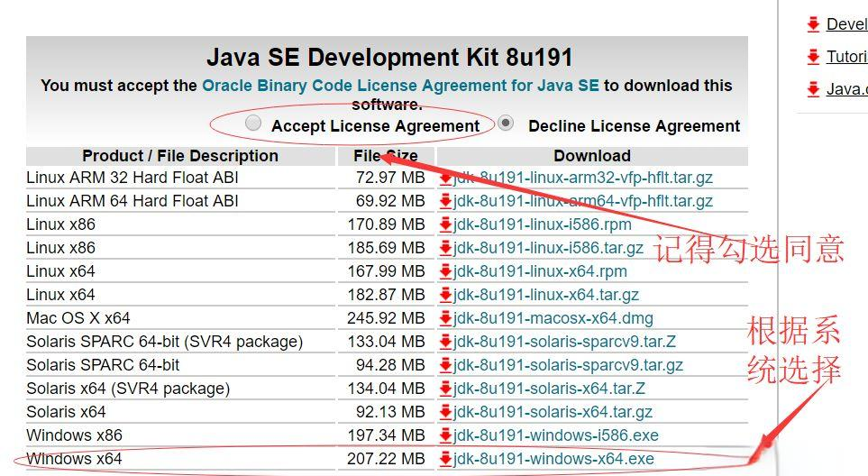
Task: Download jdk-8u191-solaris-sparcv9.tar.Z
Action: (564, 342)
